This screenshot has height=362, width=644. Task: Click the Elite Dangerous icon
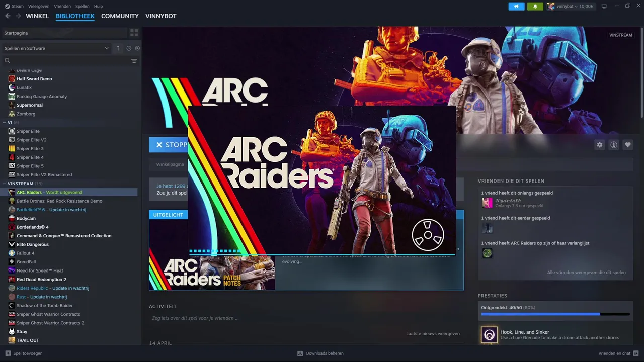tap(12, 244)
